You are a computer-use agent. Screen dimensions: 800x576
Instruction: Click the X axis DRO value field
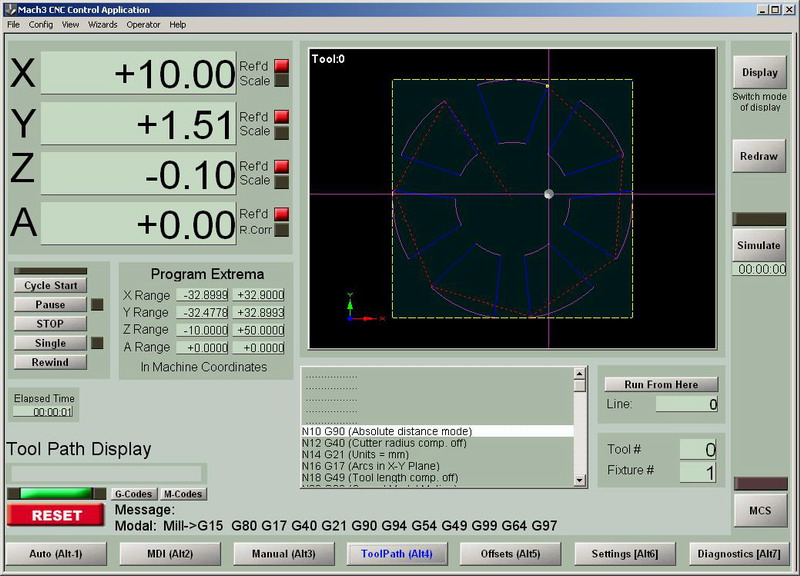(138, 73)
